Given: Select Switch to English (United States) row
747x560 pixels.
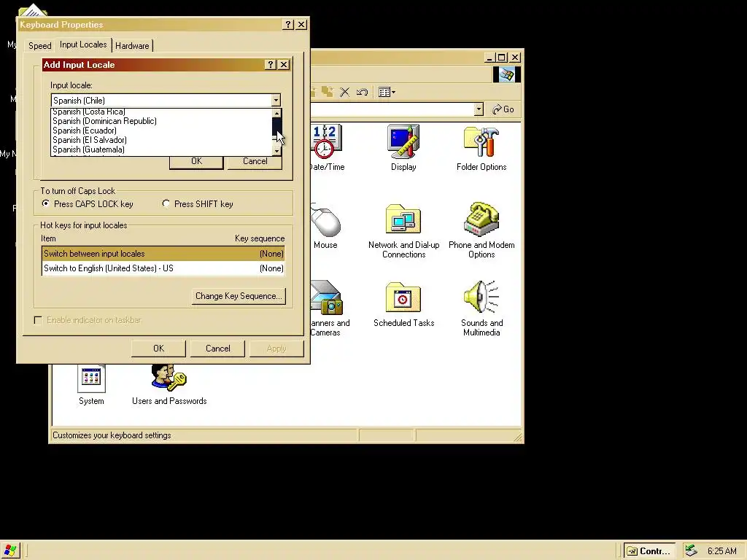Looking at the screenshot, I should tap(163, 268).
